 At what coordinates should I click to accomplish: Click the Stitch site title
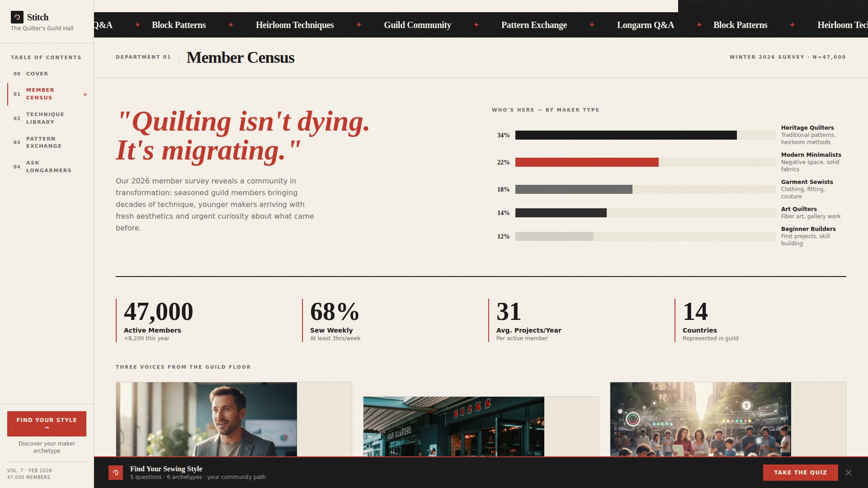pyautogui.click(x=38, y=17)
